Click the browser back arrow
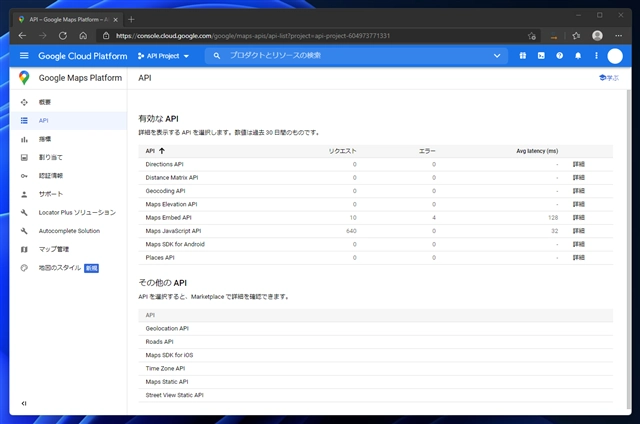640x424 pixels. click(x=22, y=36)
